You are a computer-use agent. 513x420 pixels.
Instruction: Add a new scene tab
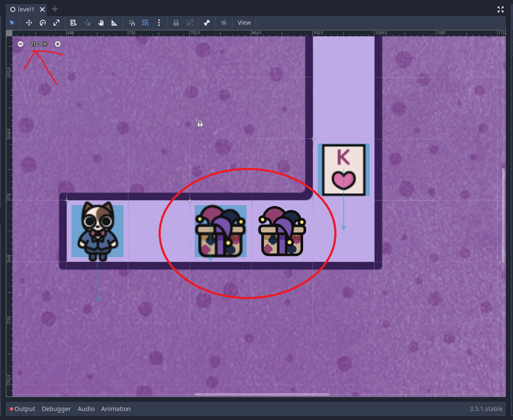[54, 9]
